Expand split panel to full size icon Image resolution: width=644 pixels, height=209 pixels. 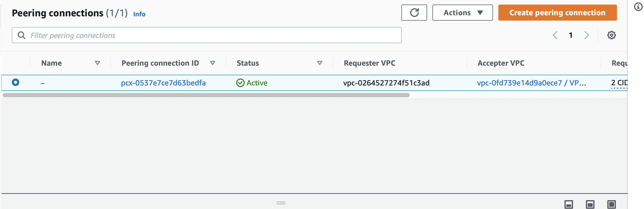pos(611,204)
